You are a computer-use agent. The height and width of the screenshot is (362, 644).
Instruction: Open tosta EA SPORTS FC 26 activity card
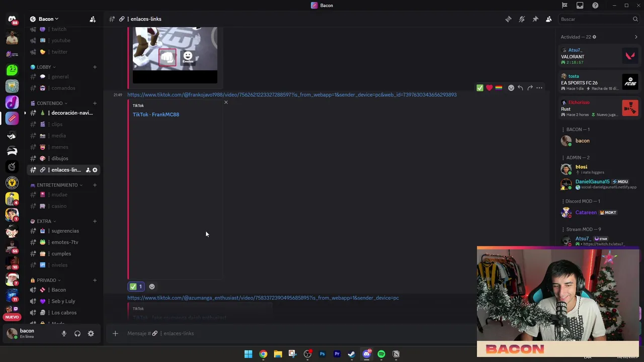[x=599, y=82]
